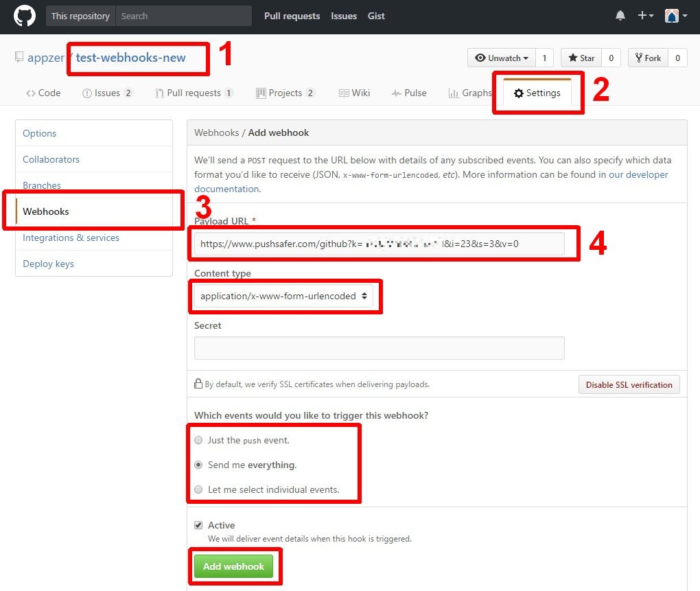The height and width of the screenshot is (591, 700).
Task: Select 'Let me select individual events' radio
Action: click(x=198, y=489)
